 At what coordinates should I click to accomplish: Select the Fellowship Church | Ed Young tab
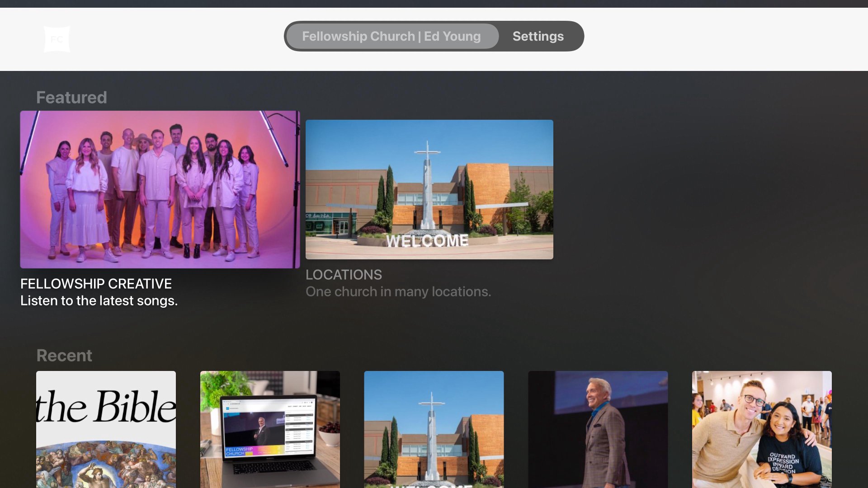click(392, 36)
